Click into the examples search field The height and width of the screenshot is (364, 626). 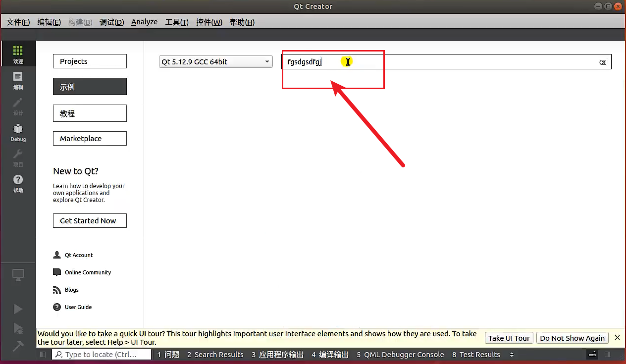coord(447,62)
